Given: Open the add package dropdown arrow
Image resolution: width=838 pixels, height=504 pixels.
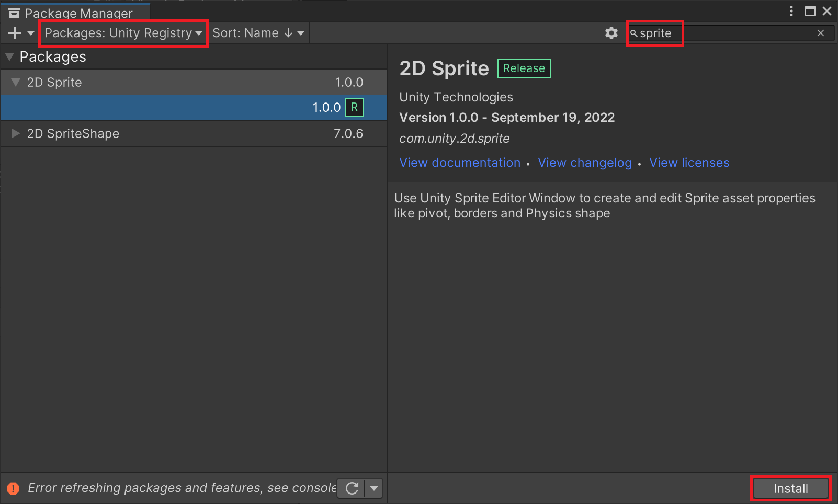Looking at the screenshot, I should tap(31, 33).
